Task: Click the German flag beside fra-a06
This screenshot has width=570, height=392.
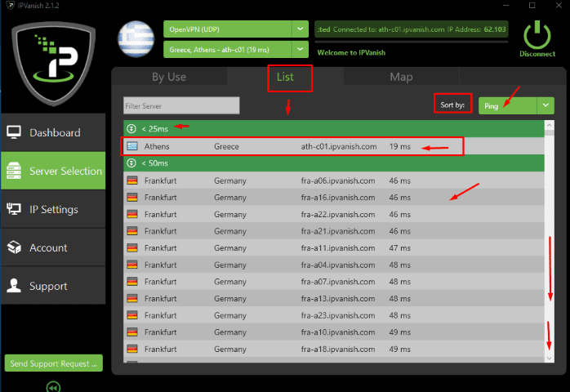Action: tap(132, 180)
